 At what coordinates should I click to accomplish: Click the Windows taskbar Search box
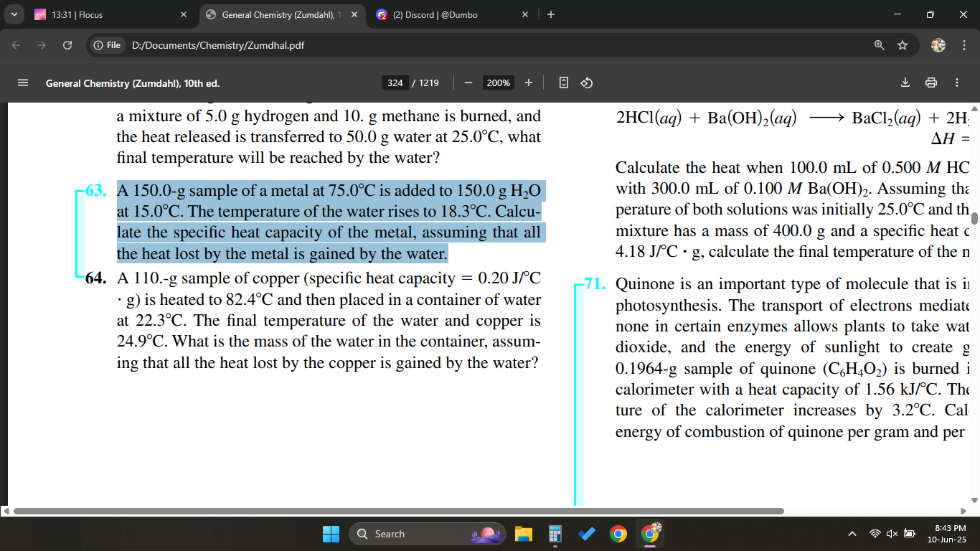(427, 534)
